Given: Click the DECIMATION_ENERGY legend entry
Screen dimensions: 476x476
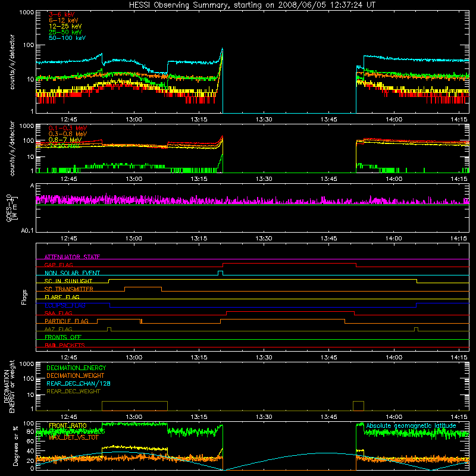Looking at the screenshot, I should [x=76, y=368].
